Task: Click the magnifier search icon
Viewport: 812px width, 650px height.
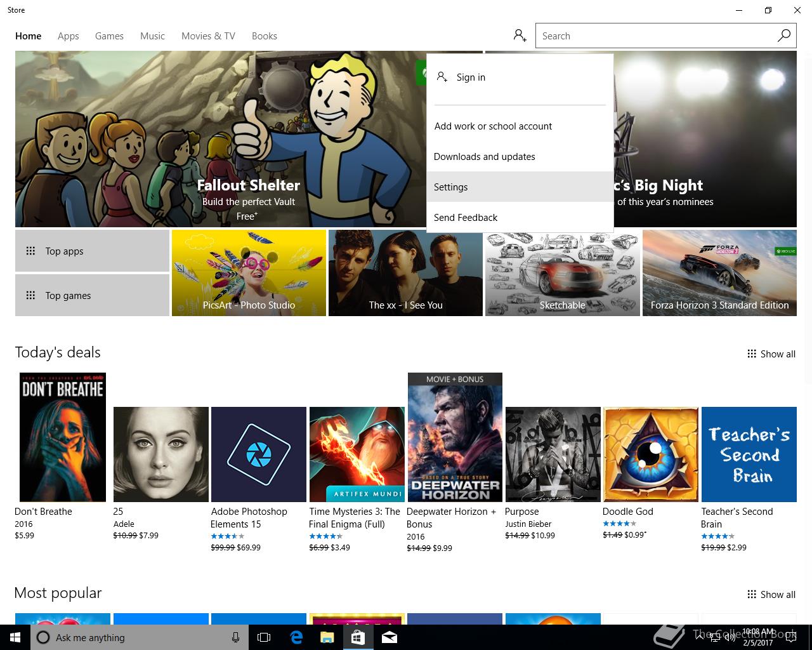Action: click(x=784, y=36)
